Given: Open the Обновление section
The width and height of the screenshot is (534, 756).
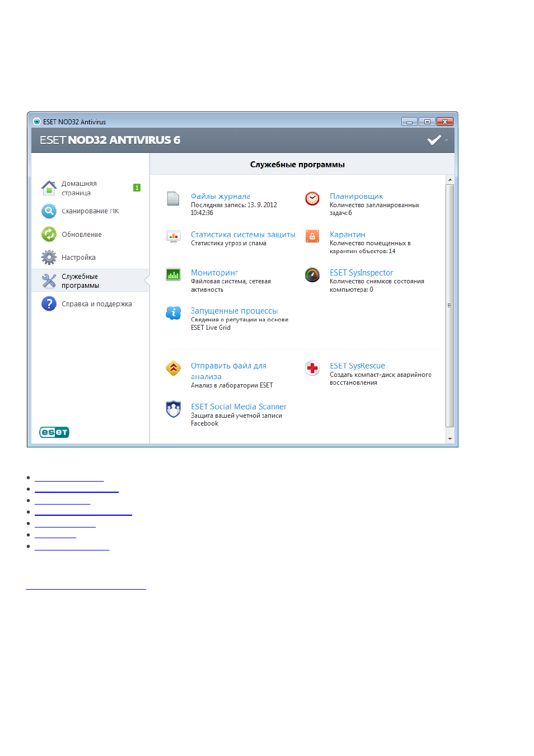Looking at the screenshot, I should tap(82, 235).
